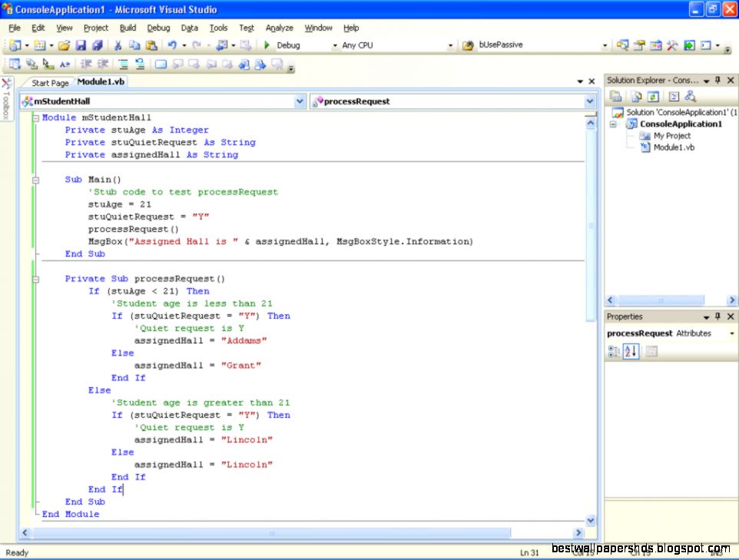
Task: Close the Module1.vb document with X
Action: (x=592, y=81)
